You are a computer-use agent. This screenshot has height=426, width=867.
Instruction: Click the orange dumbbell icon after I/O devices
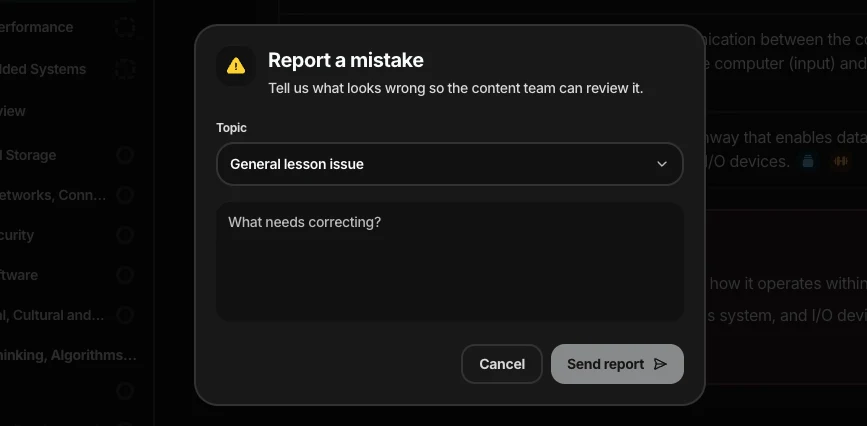coord(840,161)
